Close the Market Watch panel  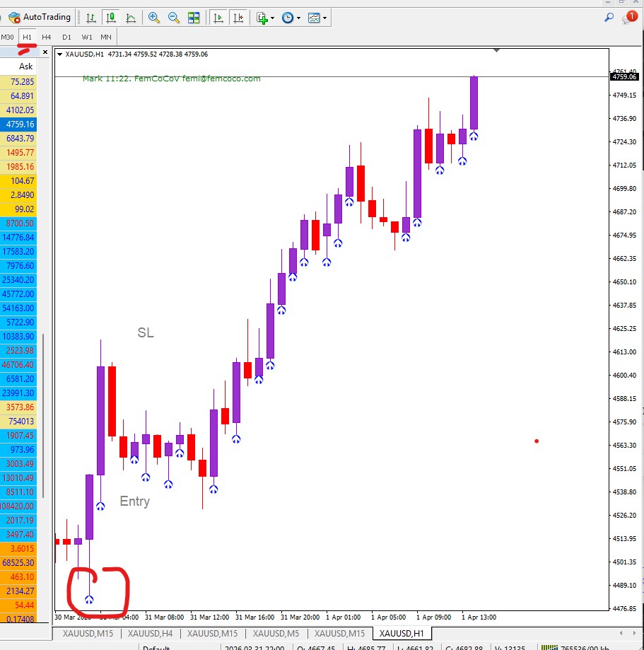(x=45, y=52)
